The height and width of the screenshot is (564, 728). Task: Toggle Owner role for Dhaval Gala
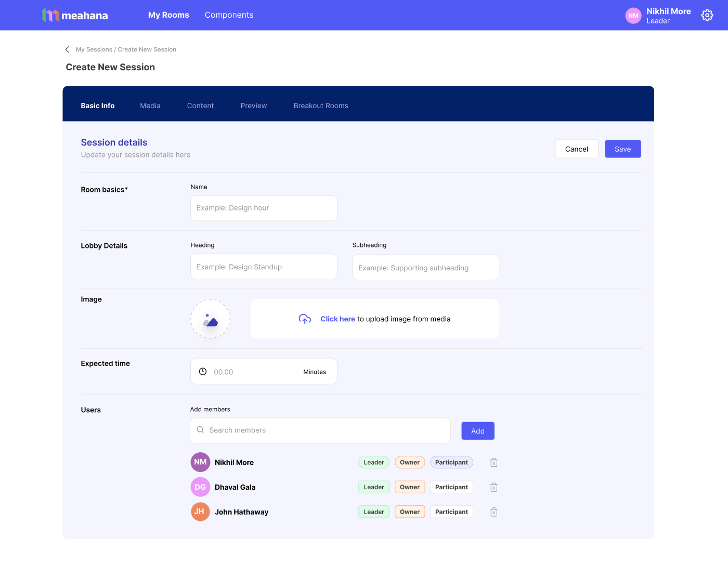[410, 487]
